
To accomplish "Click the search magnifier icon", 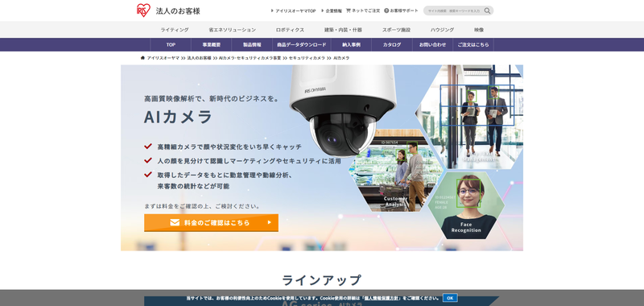I will coord(487,10).
